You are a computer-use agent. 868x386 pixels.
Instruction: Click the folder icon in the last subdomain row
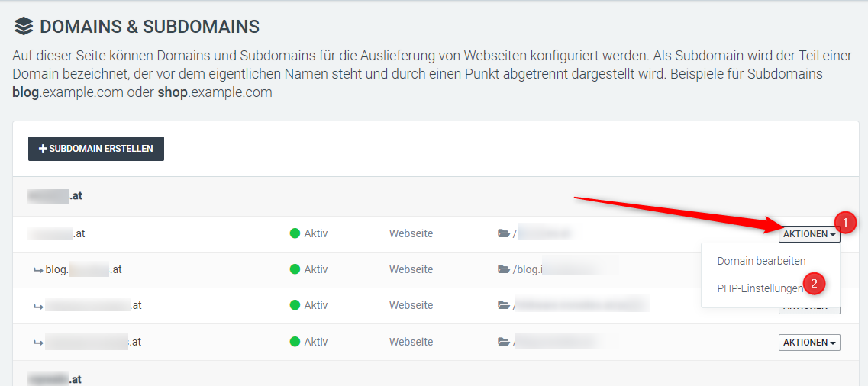[503, 343]
